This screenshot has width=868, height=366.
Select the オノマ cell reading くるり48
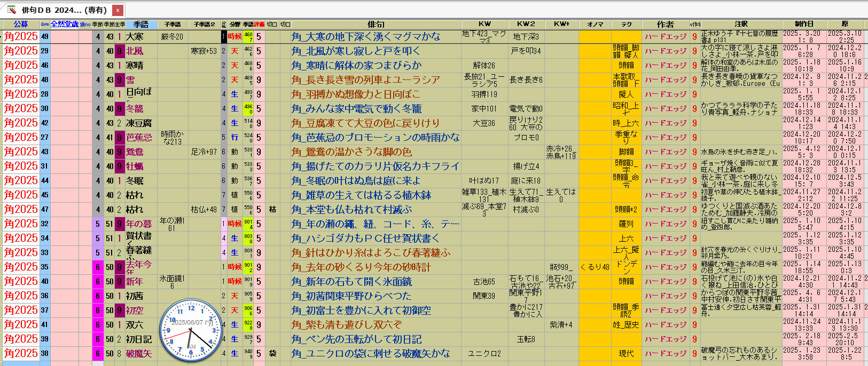pos(595,267)
